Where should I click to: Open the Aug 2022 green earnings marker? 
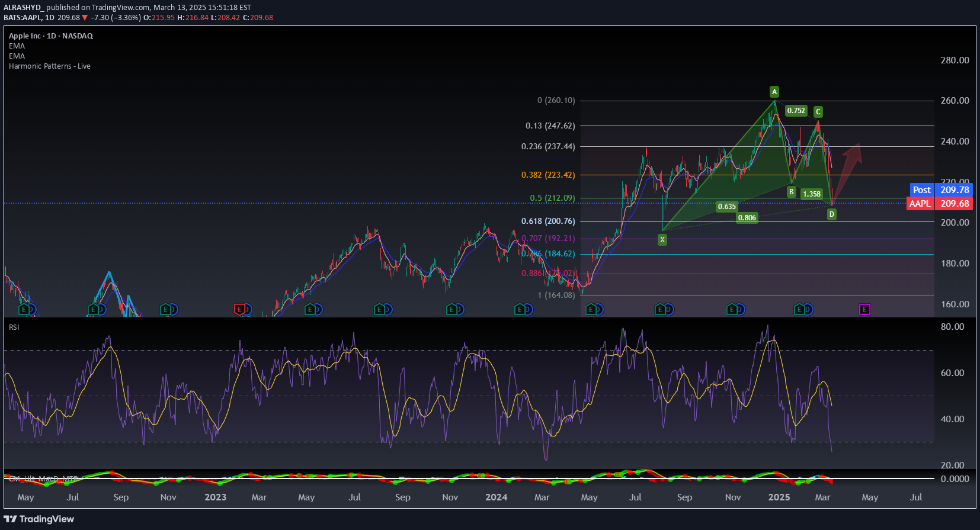pyautogui.click(x=93, y=309)
